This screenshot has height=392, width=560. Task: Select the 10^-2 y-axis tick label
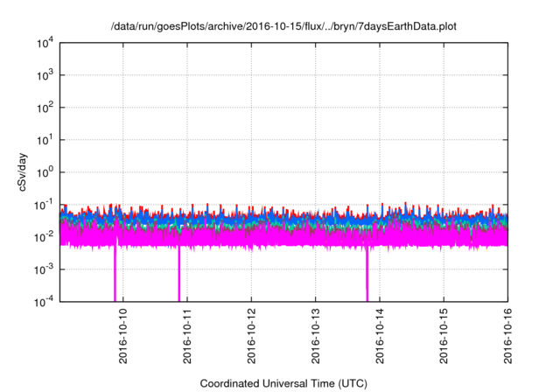click(45, 237)
